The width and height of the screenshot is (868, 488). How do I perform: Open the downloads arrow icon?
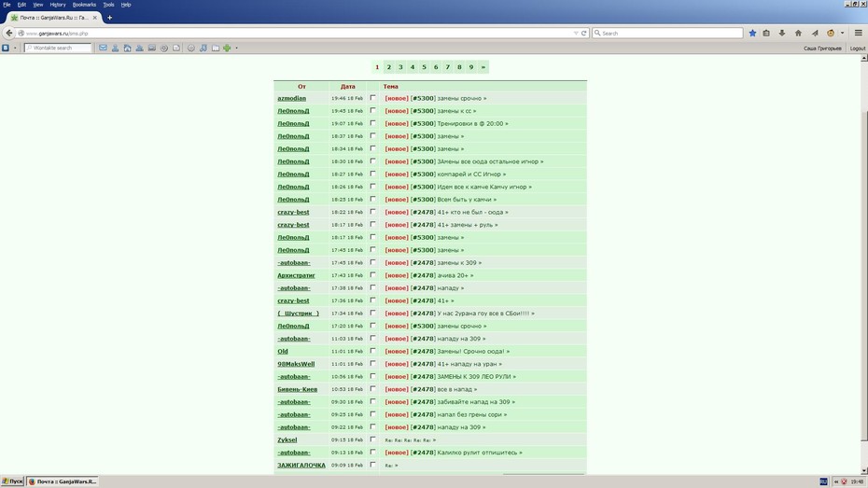pos(781,34)
